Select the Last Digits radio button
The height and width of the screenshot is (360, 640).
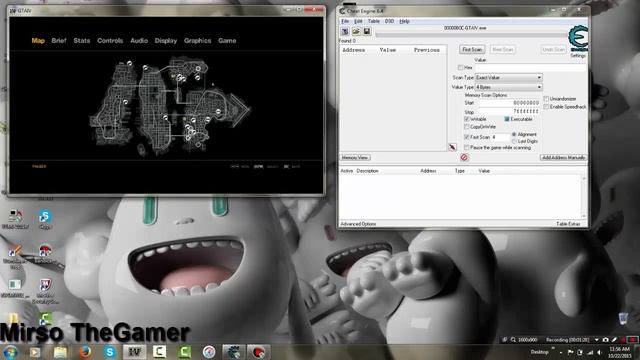click(514, 141)
